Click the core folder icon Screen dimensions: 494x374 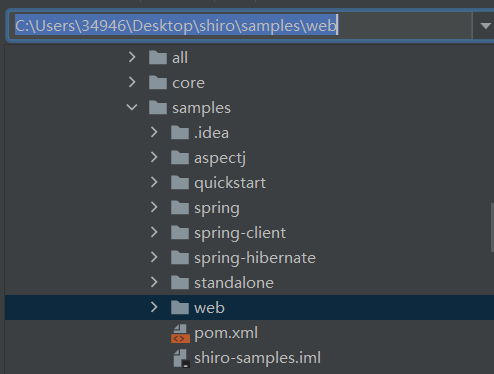click(158, 82)
